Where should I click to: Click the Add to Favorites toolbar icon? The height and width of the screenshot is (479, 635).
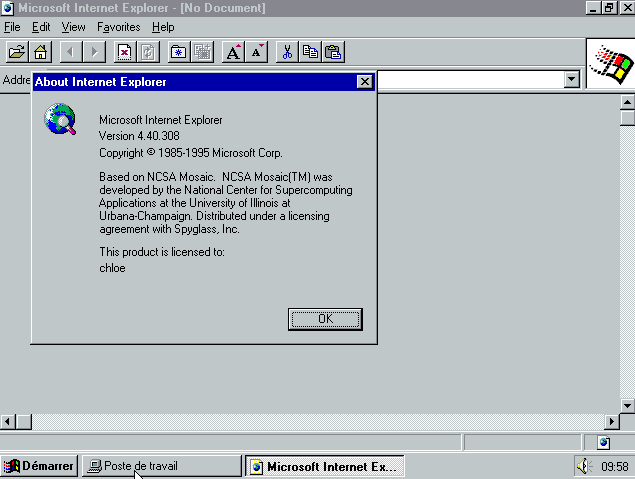202,52
